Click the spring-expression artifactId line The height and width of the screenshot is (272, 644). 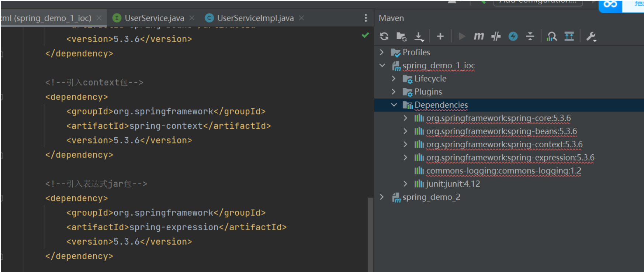point(176,227)
